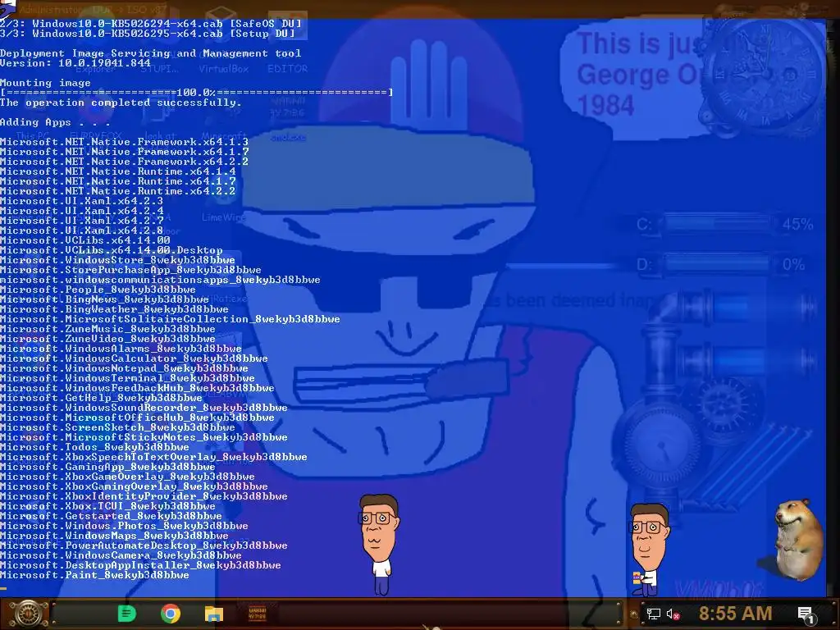Click 'Version: 10.0.19041.844' line

coord(75,63)
